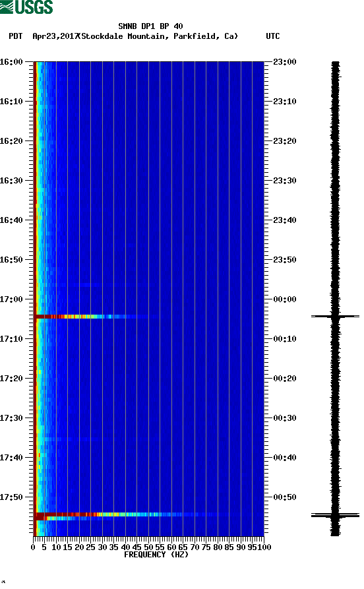Click the 16:50 PDT time label
364x589 pixels.
tap(11, 260)
